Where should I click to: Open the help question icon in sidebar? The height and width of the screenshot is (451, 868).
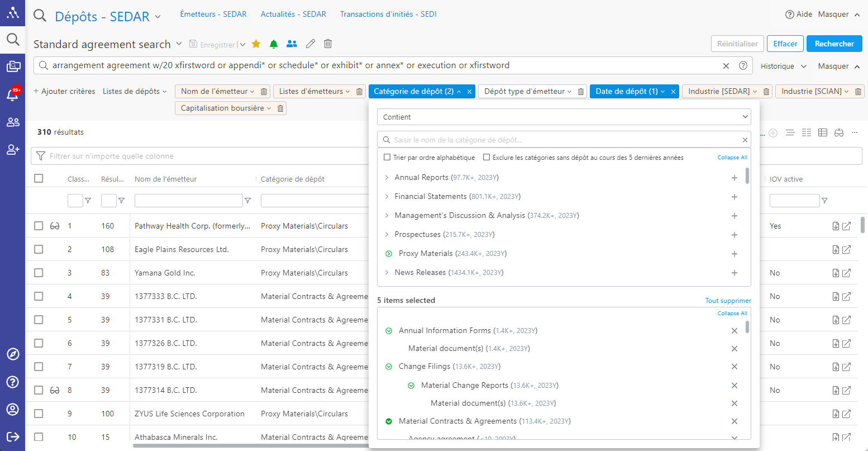point(12,382)
